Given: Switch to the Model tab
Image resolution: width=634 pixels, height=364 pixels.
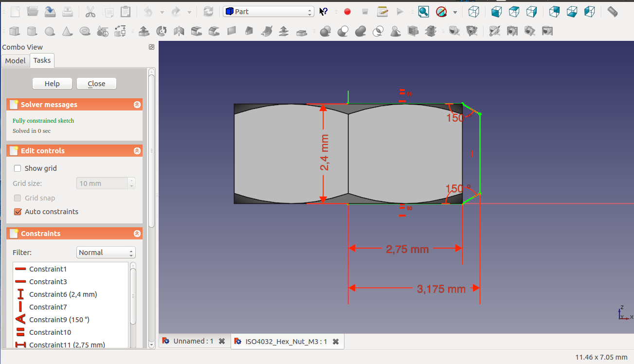Looking at the screenshot, I should (15, 61).
